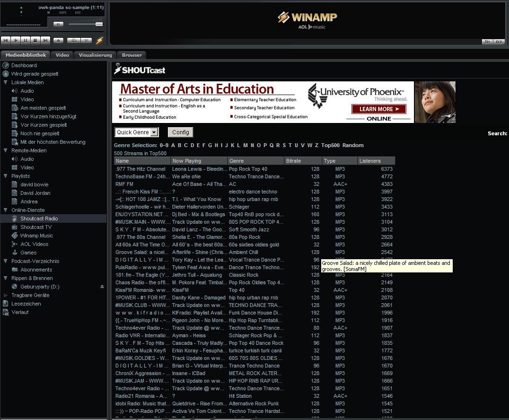Open the Visualisierung tab

[x=96, y=55]
